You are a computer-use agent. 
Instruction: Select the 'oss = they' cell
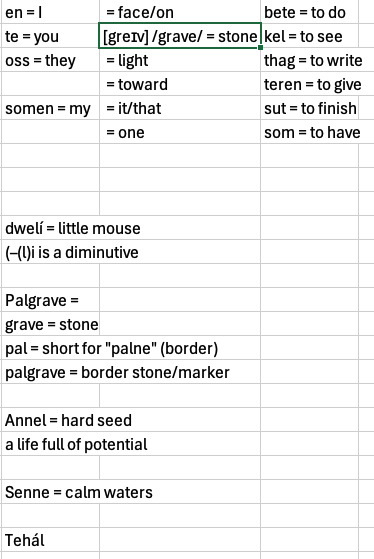(50, 60)
